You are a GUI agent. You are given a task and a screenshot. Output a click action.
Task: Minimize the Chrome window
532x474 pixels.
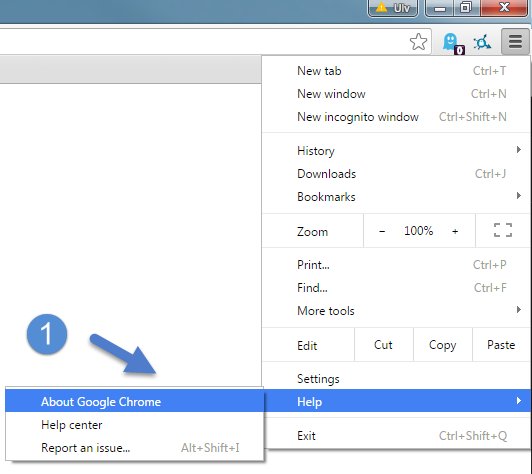440,7
